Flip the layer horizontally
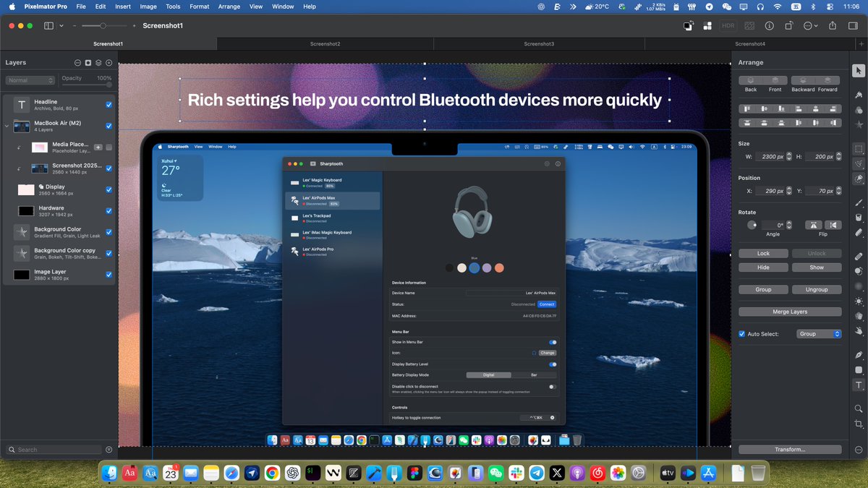 pos(814,225)
